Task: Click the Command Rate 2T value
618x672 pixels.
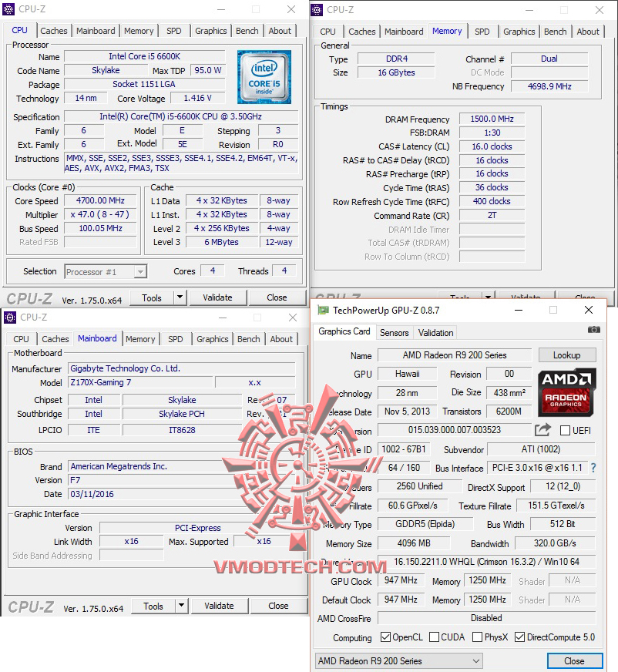Action: pos(492,215)
